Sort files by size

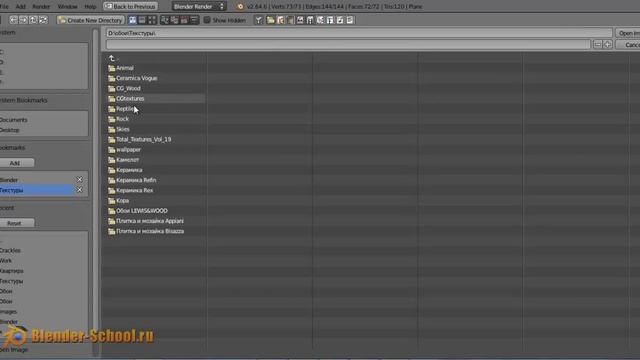coord(194,20)
